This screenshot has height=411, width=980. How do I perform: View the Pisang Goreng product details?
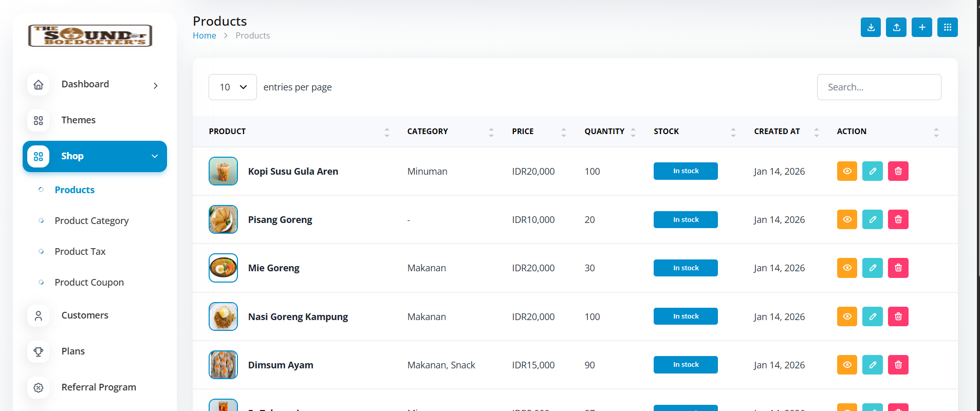point(847,219)
